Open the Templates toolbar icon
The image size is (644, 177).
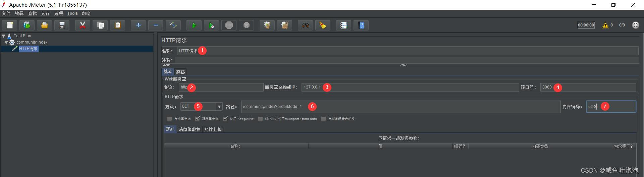coord(27,25)
